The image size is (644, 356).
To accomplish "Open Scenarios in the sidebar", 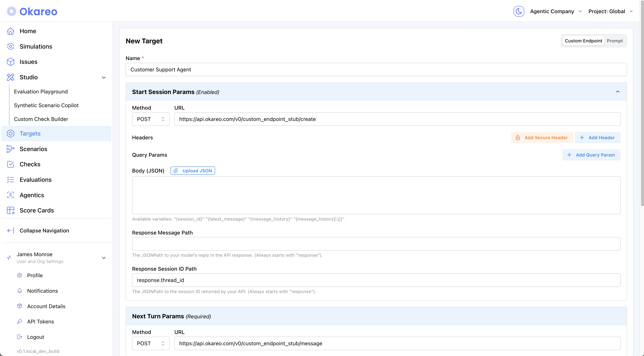I will [33, 149].
